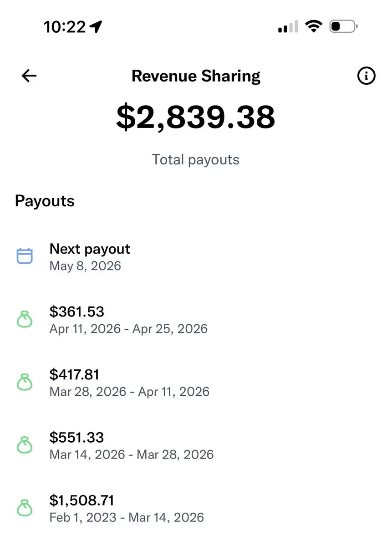The width and height of the screenshot is (392, 546).
Task: Tap the Revenue Sharing page title
Action: tap(196, 76)
